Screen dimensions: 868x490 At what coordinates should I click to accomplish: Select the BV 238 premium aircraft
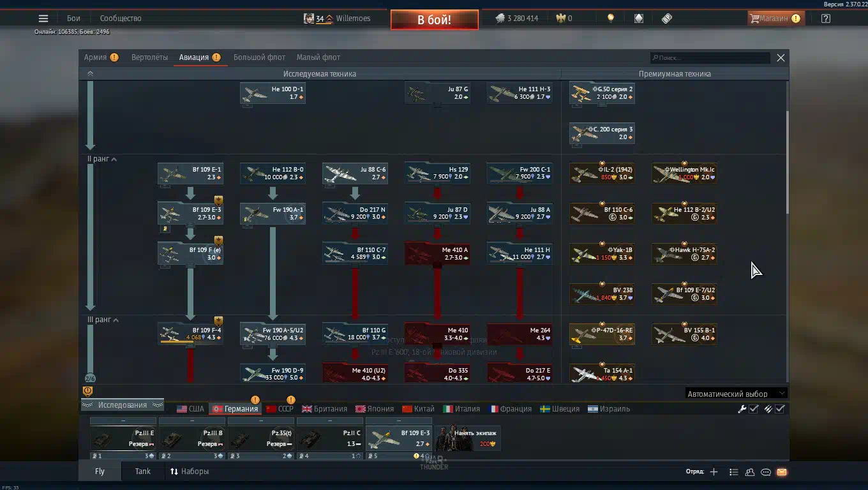[x=602, y=294]
